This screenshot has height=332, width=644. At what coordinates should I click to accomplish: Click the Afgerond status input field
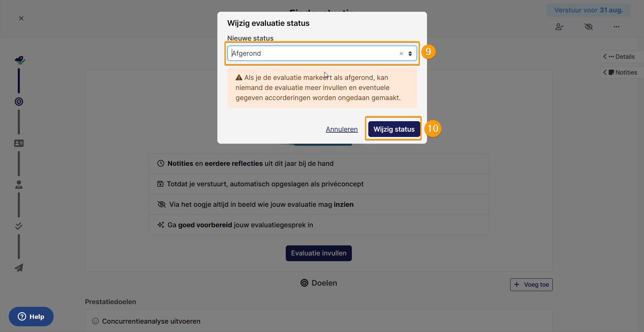[314, 53]
